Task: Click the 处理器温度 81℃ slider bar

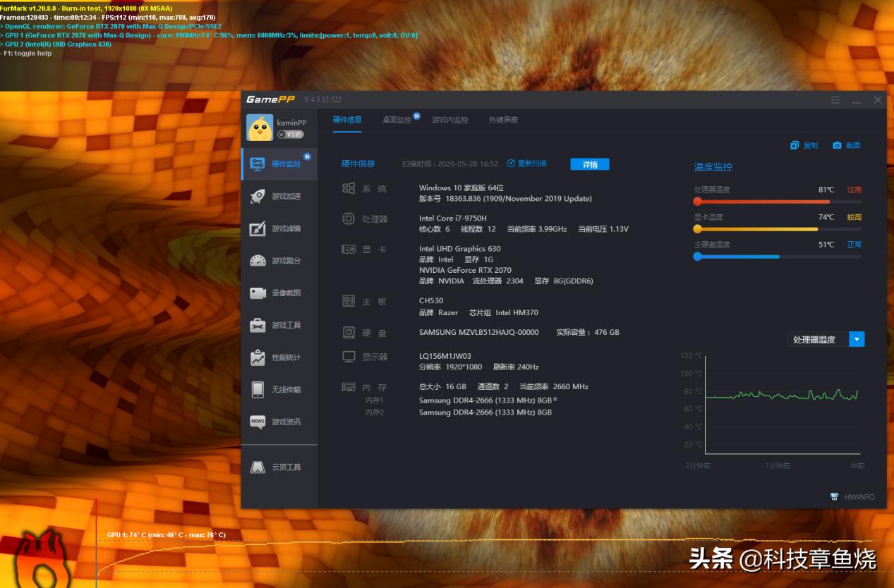Action: coord(778,202)
